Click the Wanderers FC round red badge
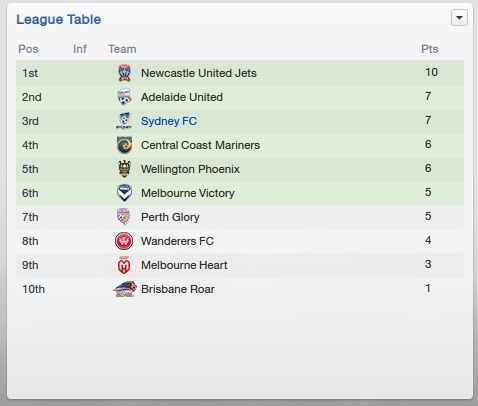Image resolution: width=478 pixels, height=406 pixels. (124, 241)
